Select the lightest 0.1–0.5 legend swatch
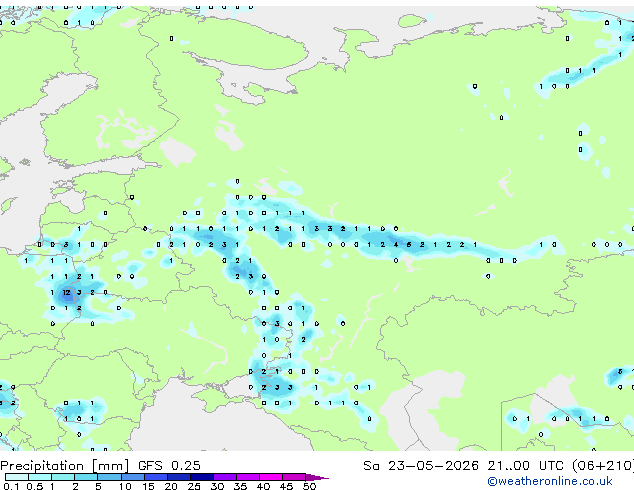The image size is (634, 490). (17, 477)
